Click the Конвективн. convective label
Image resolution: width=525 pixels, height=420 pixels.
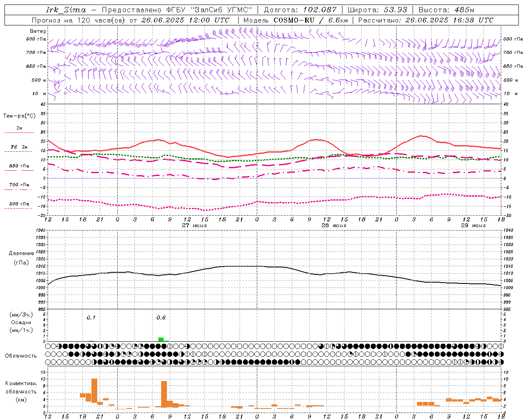coord(21,383)
